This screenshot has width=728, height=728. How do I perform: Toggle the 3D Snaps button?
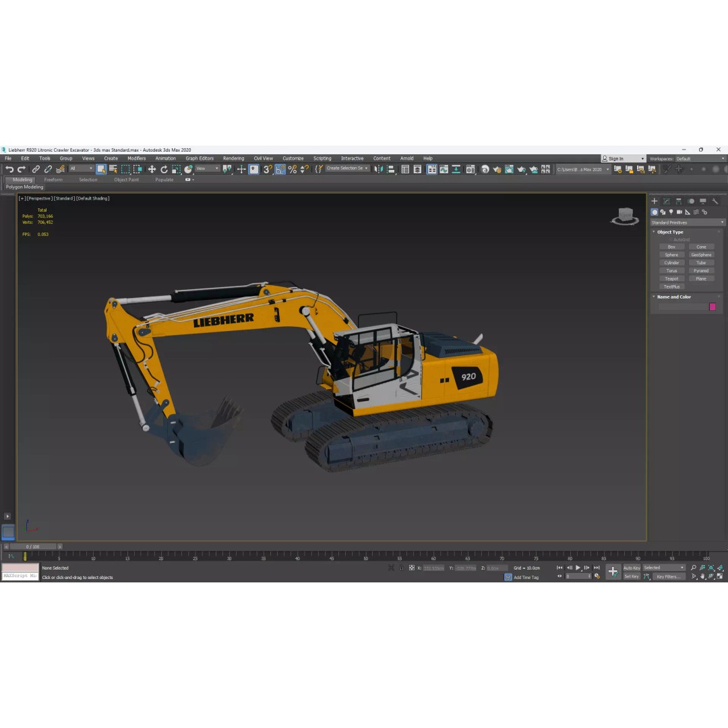(268, 169)
